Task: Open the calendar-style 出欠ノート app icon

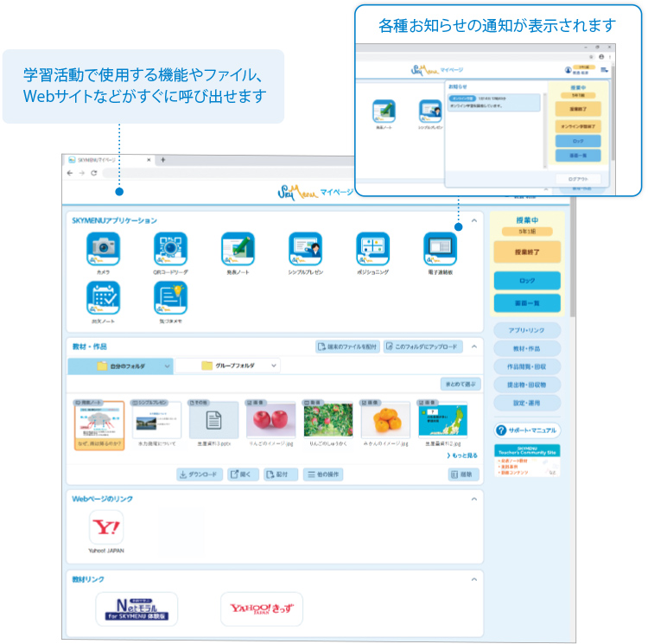Action: click(104, 297)
